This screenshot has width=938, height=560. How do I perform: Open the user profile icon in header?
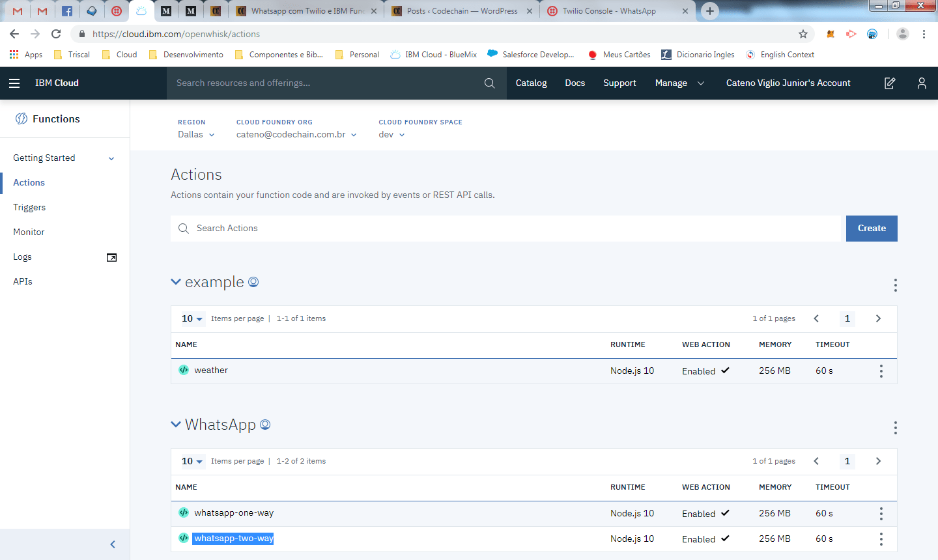click(x=922, y=83)
